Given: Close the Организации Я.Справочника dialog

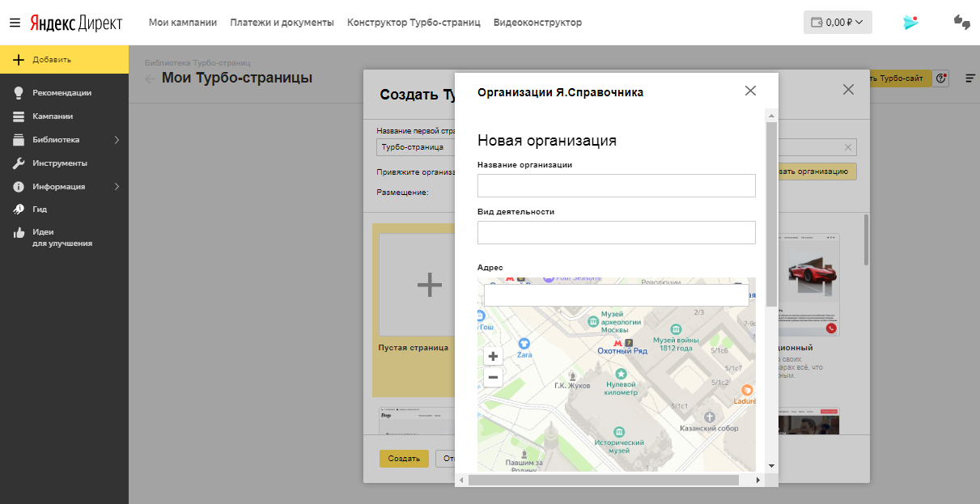Looking at the screenshot, I should pos(750,91).
